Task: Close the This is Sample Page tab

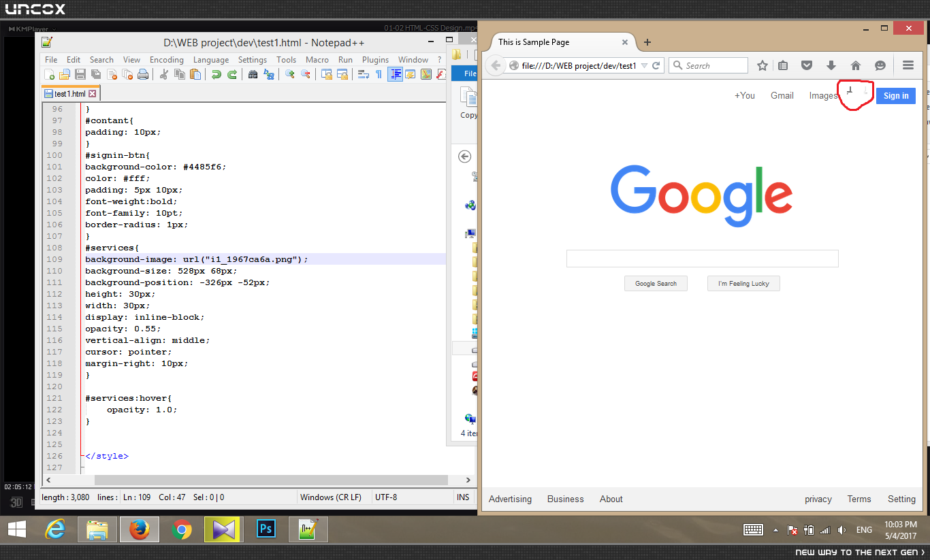Action: tap(625, 42)
